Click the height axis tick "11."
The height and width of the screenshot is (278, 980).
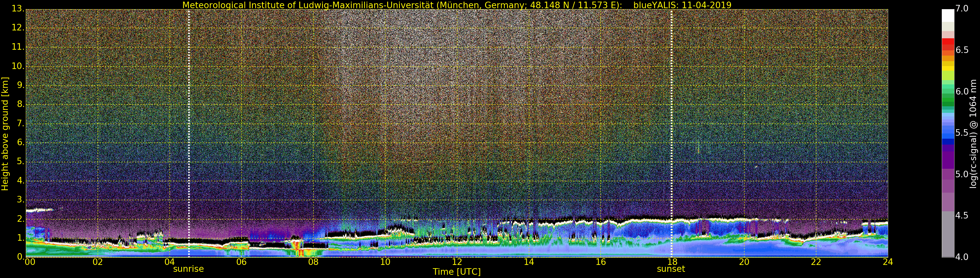[x=18, y=47]
